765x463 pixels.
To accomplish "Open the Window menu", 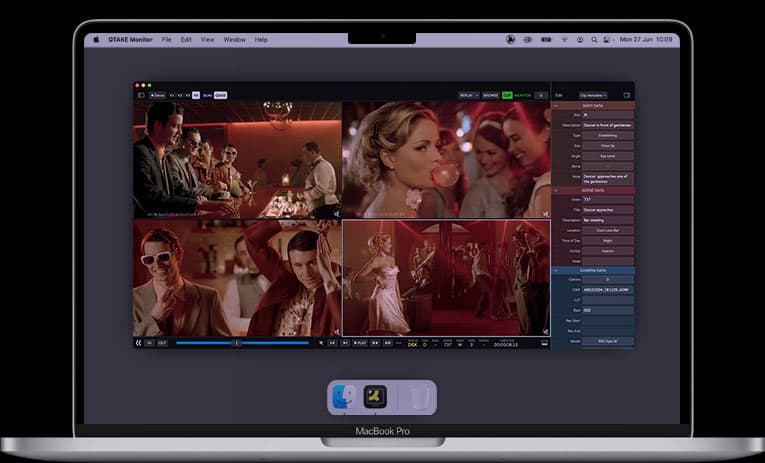I will tap(234, 40).
